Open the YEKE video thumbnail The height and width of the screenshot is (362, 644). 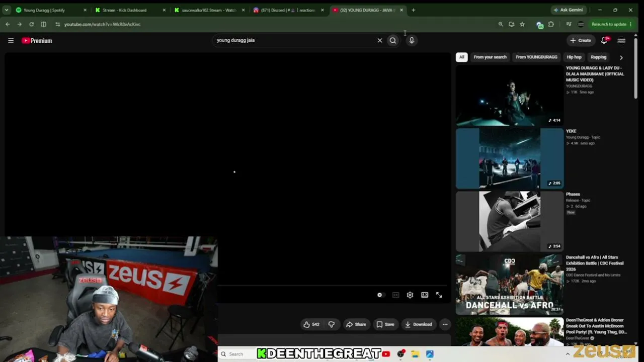coord(510,158)
